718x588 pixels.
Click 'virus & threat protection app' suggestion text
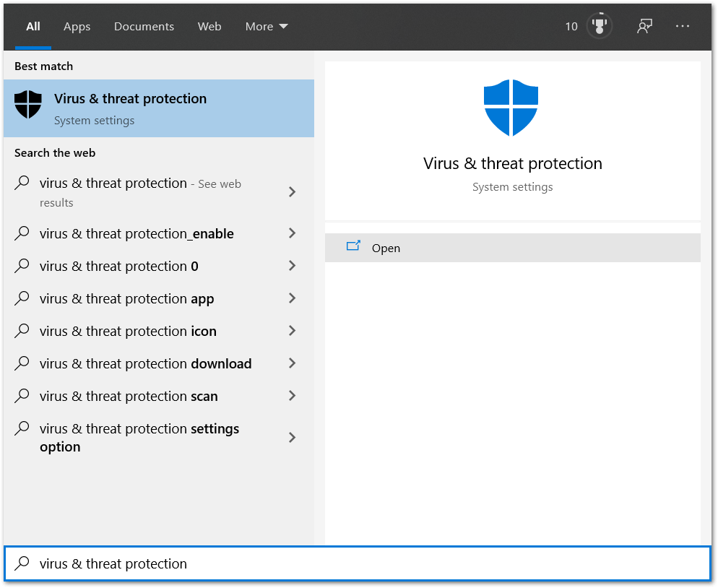pyautogui.click(x=127, y=298)
